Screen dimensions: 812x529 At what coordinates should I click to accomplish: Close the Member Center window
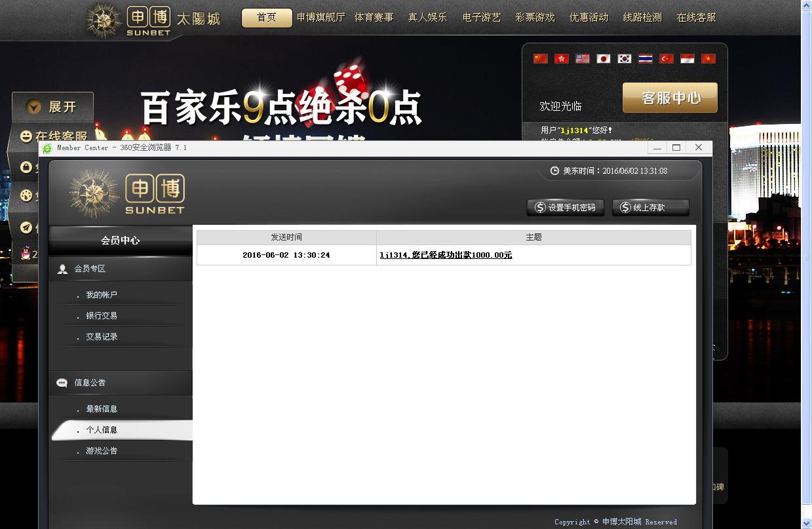coord(699,148)
